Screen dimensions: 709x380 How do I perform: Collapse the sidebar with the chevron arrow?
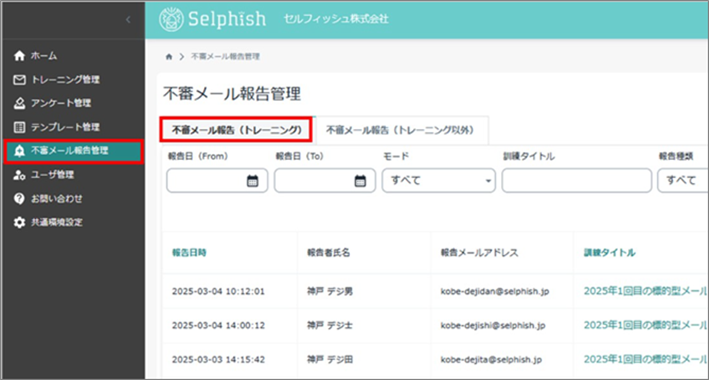(x=128, y=20)
